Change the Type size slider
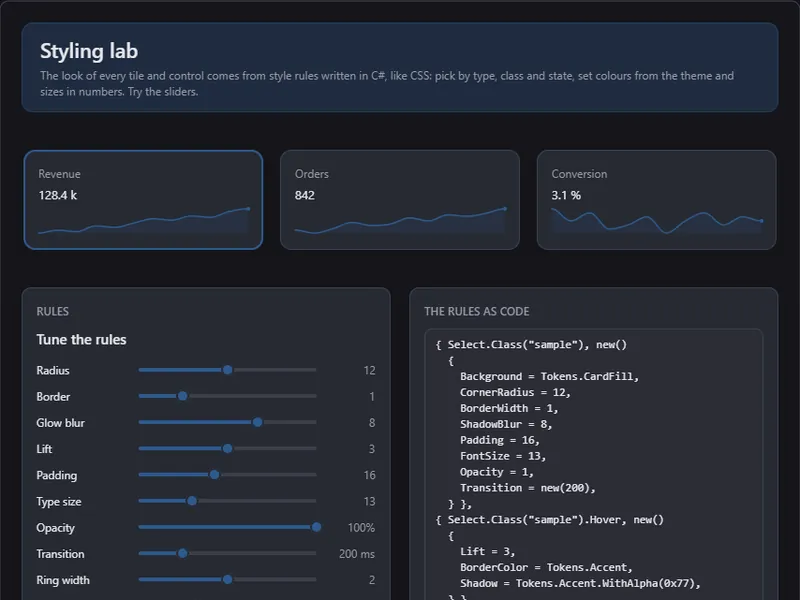 228,501
